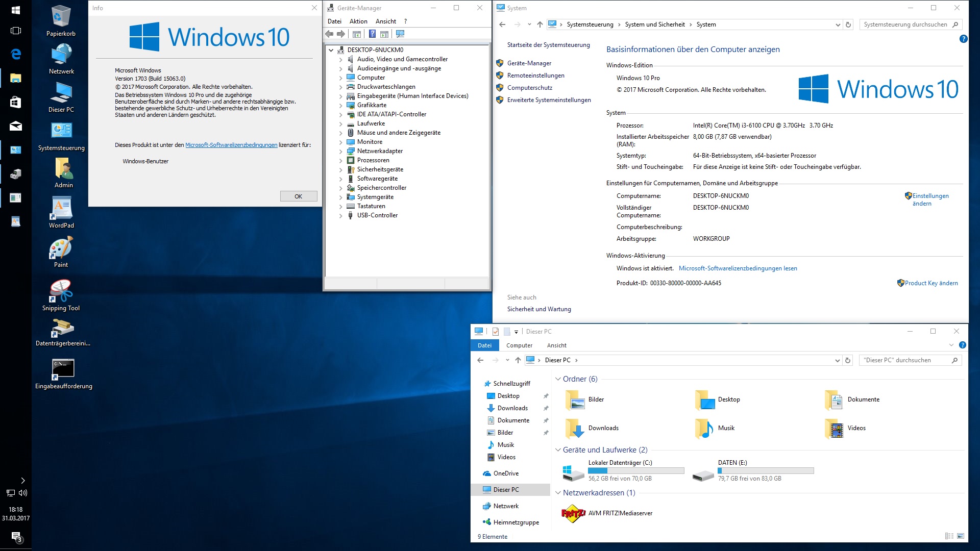Expand the Netzwerkadapter tree entry

coord(341,151)
